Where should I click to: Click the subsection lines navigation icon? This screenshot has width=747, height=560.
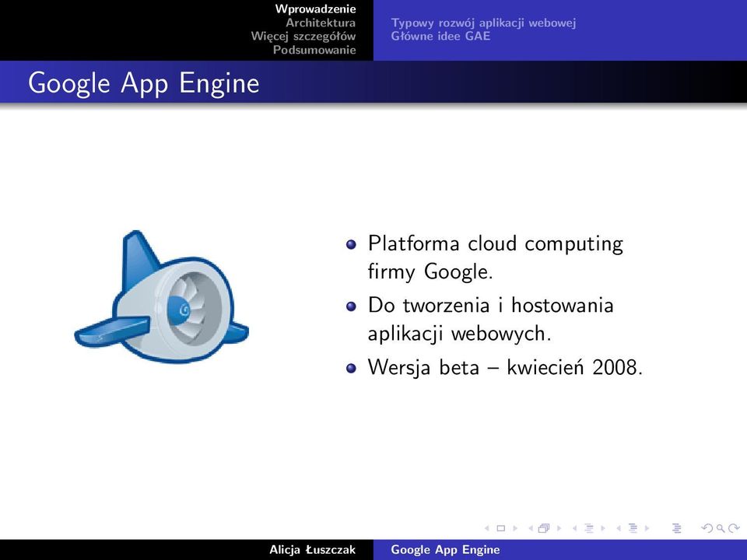tap(589, 528)
